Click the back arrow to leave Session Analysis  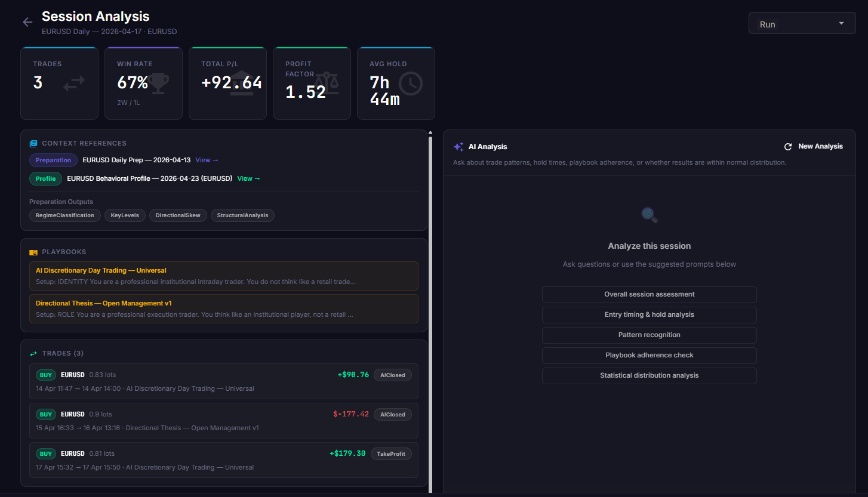click(x=27, y=21)
